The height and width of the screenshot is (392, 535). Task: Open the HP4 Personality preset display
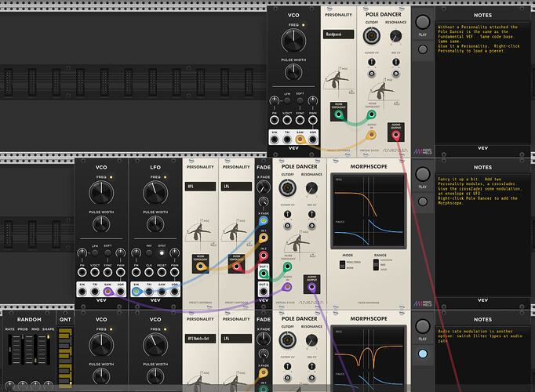(200, 186)
